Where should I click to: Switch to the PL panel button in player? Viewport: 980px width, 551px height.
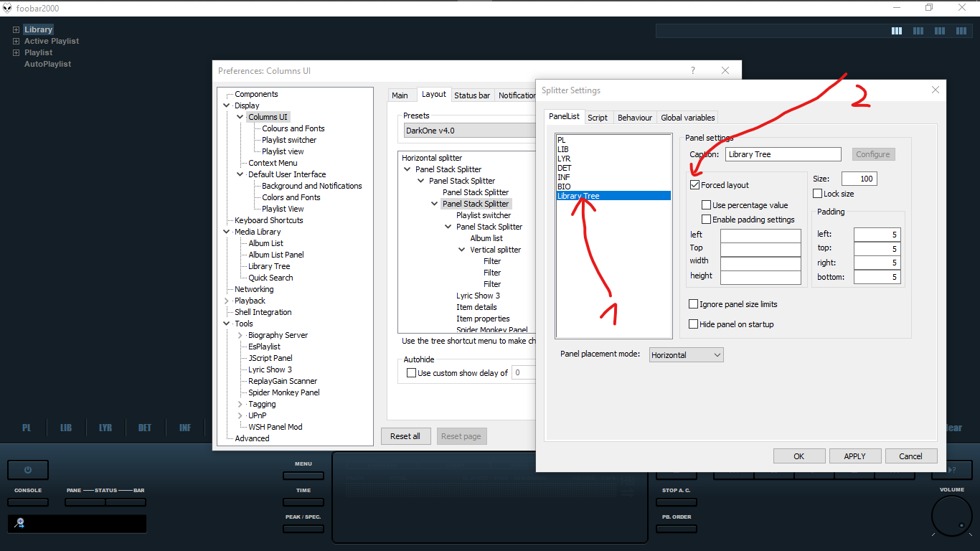point(27,428)
